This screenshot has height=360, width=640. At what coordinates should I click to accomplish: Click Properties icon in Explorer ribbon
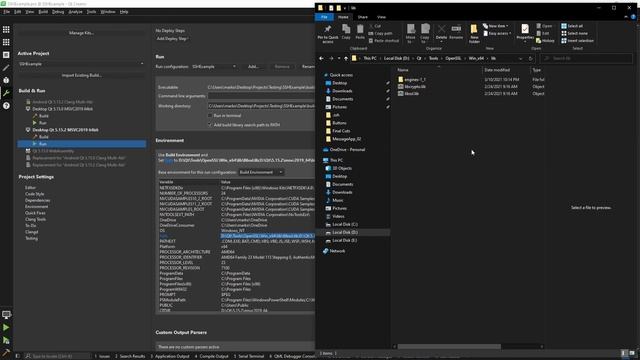coord(525,32)
